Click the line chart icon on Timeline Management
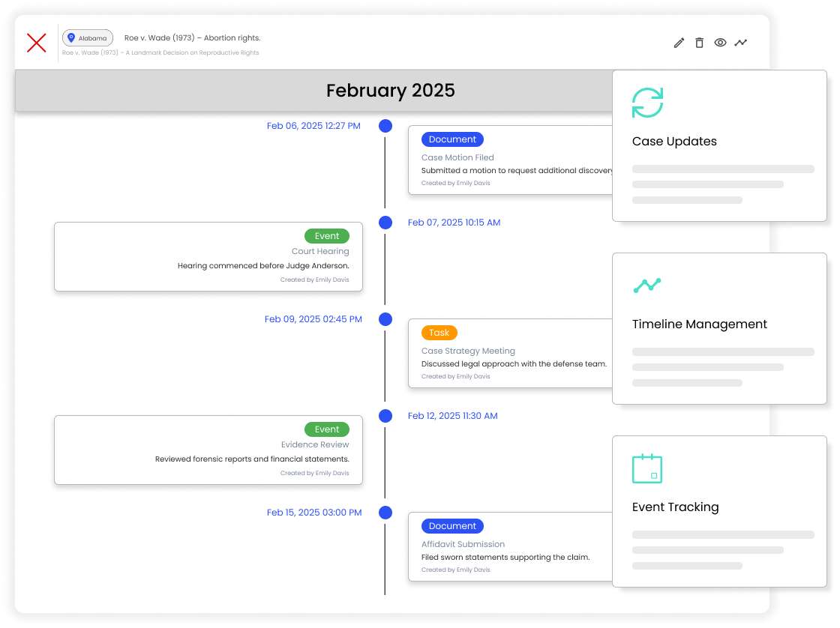Viewport: 840px width, 628px height. [x=646, y=286]
